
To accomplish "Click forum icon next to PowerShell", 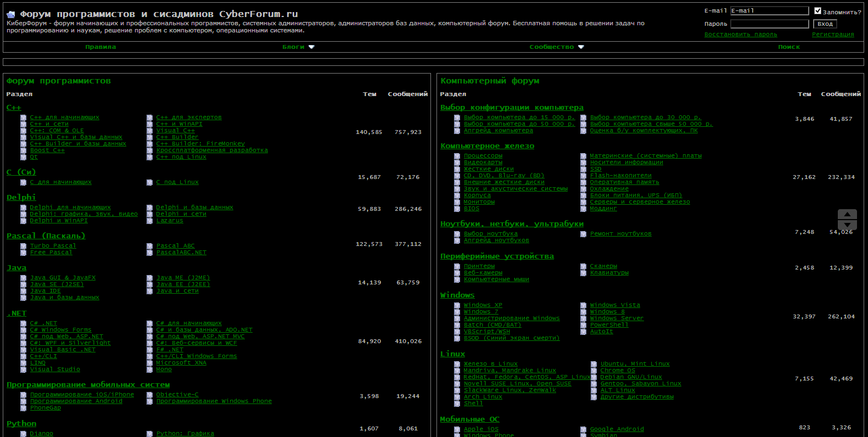I will click(x=584, y=325).
